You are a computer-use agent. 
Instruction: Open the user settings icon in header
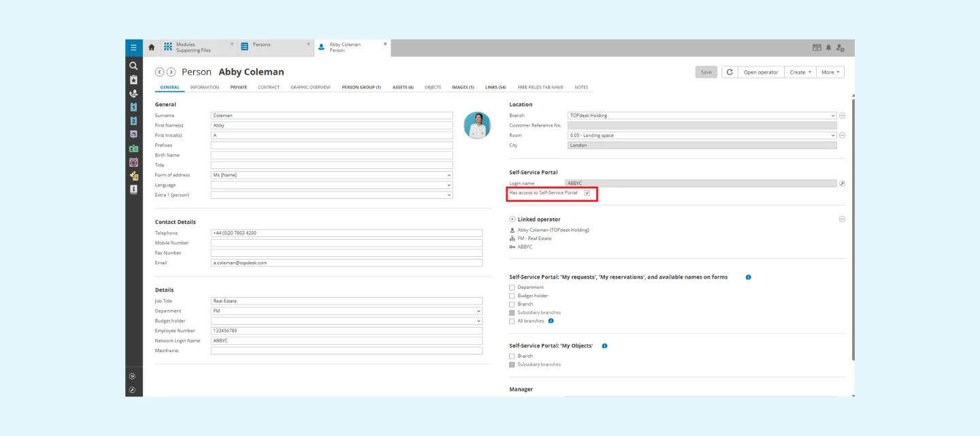coord(840,48)
